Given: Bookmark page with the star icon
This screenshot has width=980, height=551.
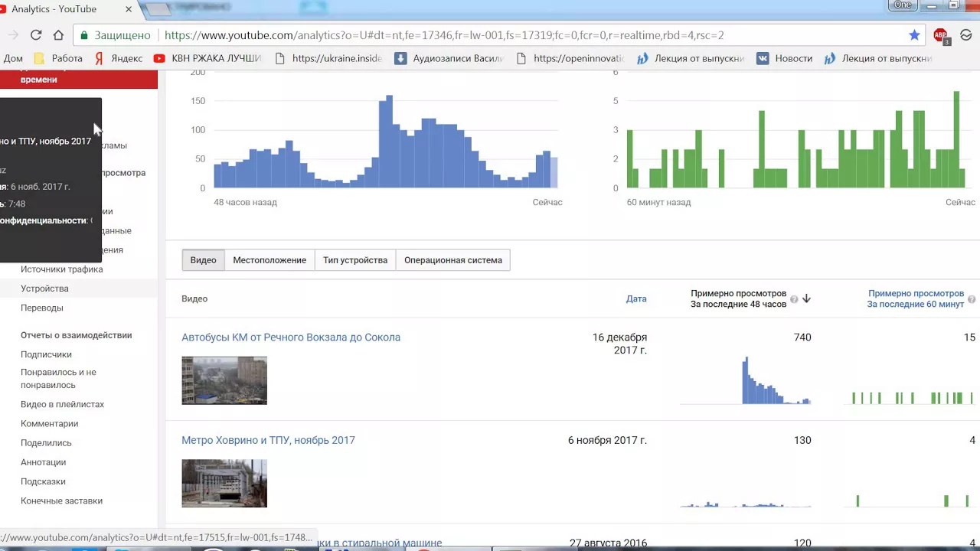Looking at the screenshot, I should pos(914,35).
